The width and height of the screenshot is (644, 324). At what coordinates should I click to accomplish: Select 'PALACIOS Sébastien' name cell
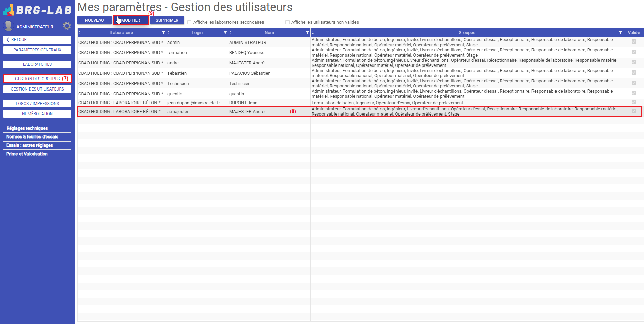pos(269,73)
